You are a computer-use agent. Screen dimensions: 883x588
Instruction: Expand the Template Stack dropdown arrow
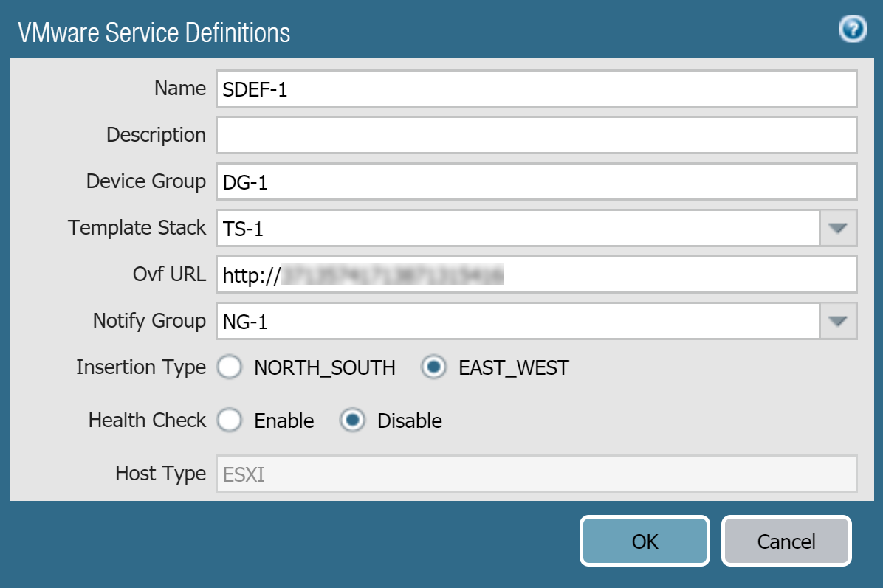pyautogui.click(x=837, y=228)
